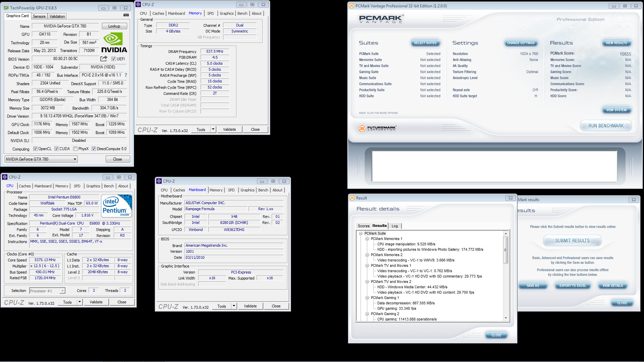Screen dimensions: 644x362
Task: Click the PCMark Vantage title bar icon
Action: 352,6
